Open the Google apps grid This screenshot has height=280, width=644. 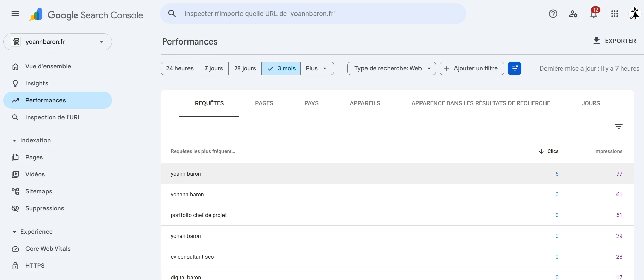coord(615,14)
